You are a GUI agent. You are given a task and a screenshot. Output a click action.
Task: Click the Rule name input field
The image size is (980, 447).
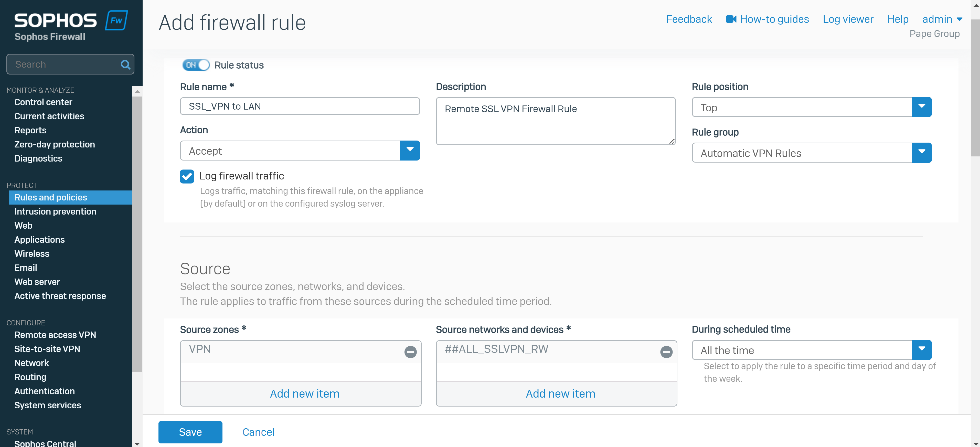coord(300,106)
